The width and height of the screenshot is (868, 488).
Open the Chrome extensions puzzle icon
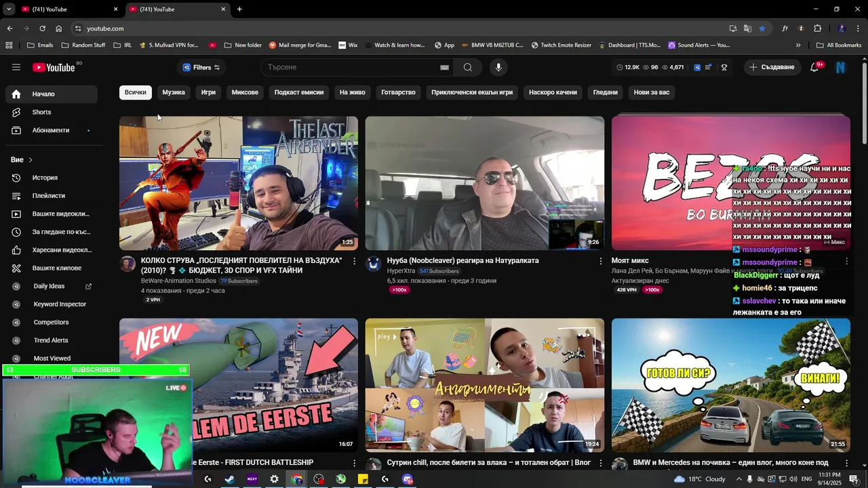coord(817,28)
